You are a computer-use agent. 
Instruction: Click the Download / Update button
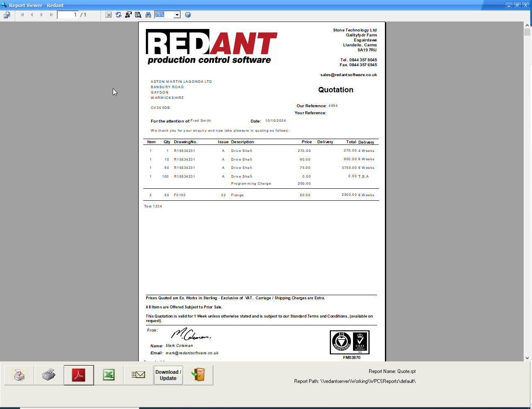[168, 375]
